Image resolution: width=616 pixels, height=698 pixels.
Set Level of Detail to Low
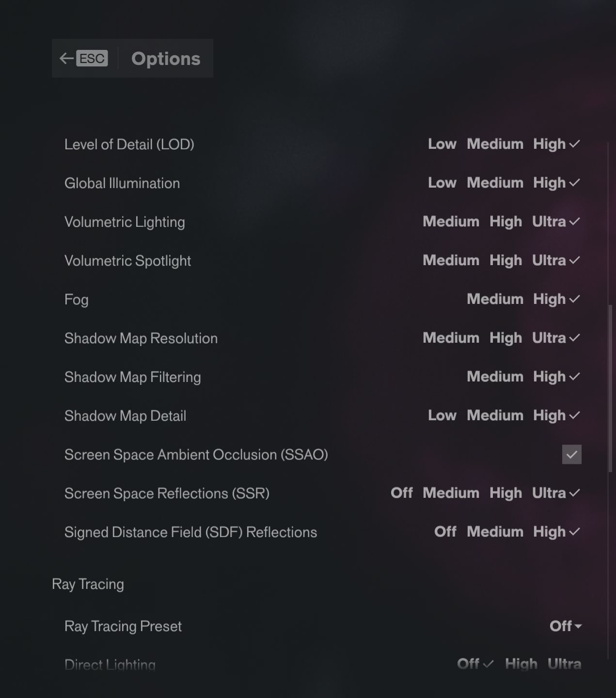442,144
